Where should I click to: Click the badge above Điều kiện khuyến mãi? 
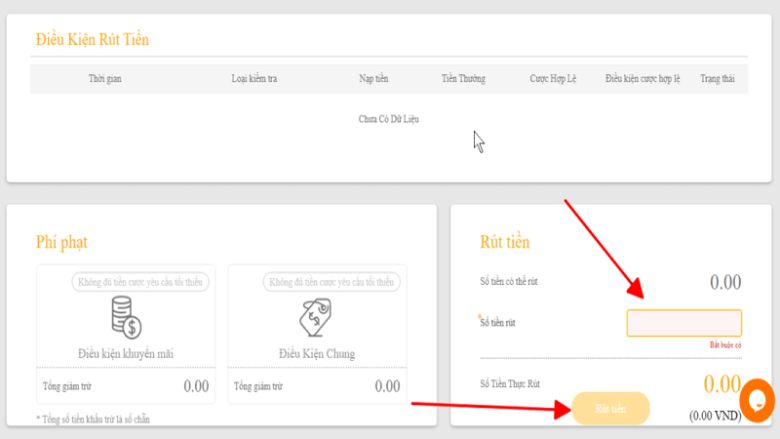(x=140, y=282)
